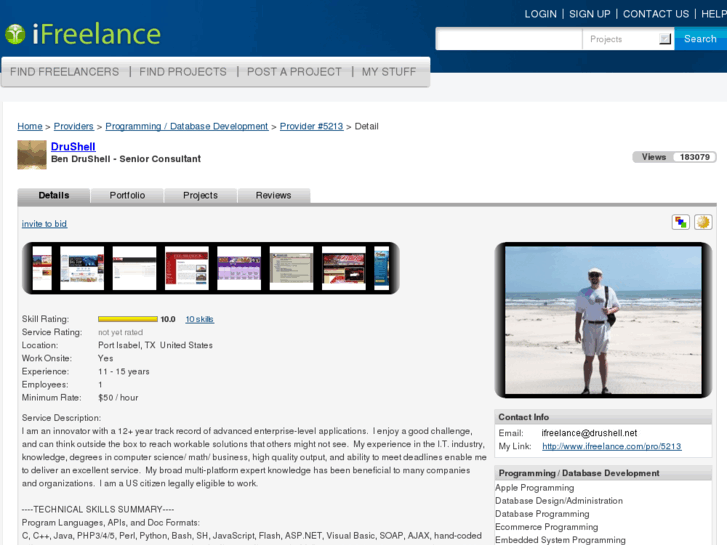Open the red website portfolio thumbnail
Viewport: 727px width, 545px height.
[187, 268]
